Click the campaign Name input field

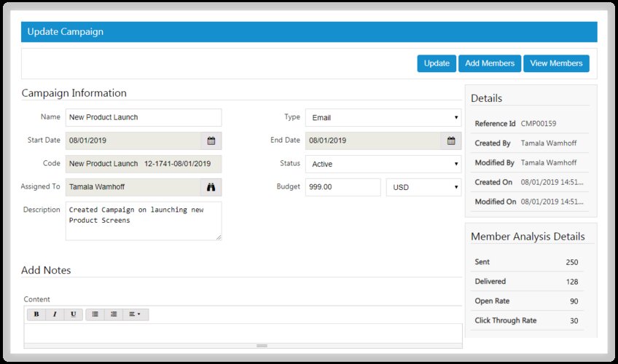tap(143, 117)
